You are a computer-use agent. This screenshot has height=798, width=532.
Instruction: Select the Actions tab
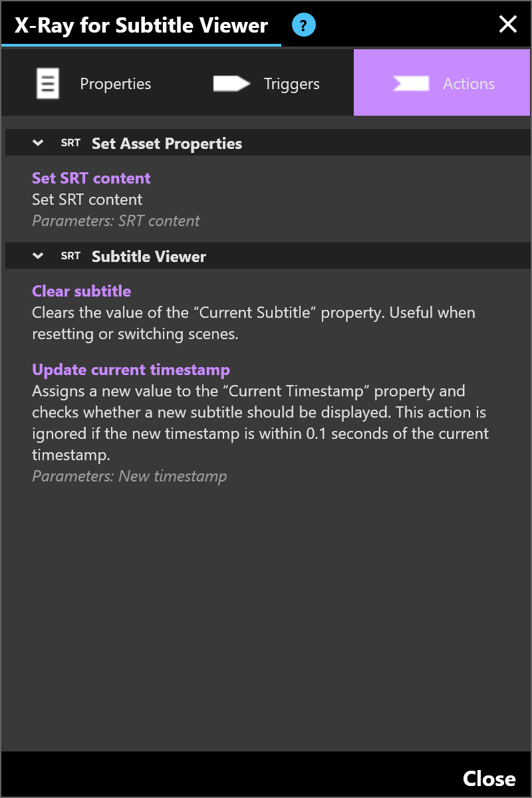pyautogui.click(x=442, y=84)
